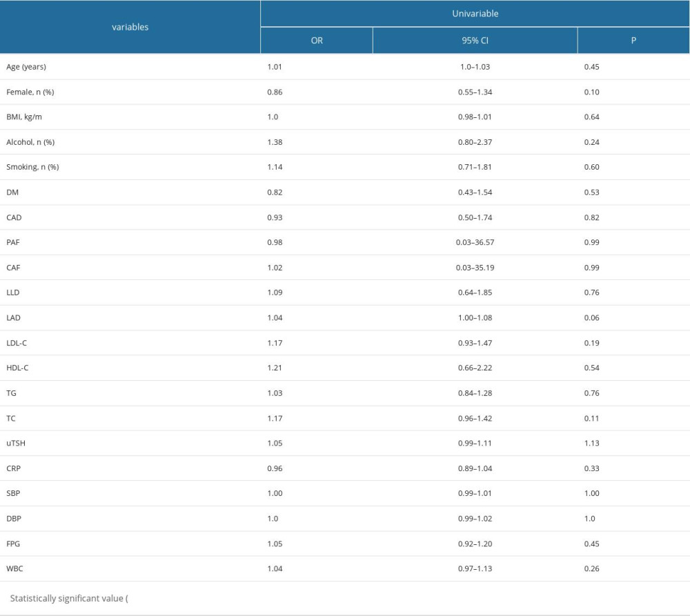This screenshot has height=616, width=690.
Task: Select the 'Smoking, n (%)' row label
Action: pos(32,167)
